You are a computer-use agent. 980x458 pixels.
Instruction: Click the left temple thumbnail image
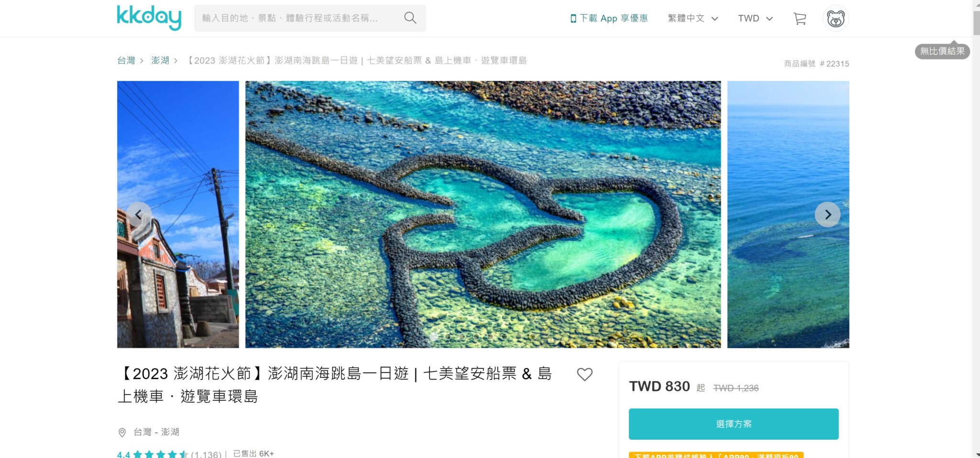pyautogui.click(x=178, y=214)
